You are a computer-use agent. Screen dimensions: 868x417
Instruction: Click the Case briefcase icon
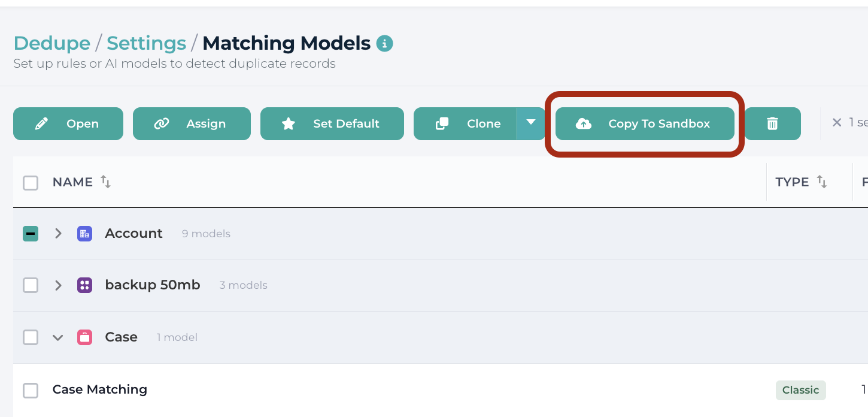click(84, 337)
